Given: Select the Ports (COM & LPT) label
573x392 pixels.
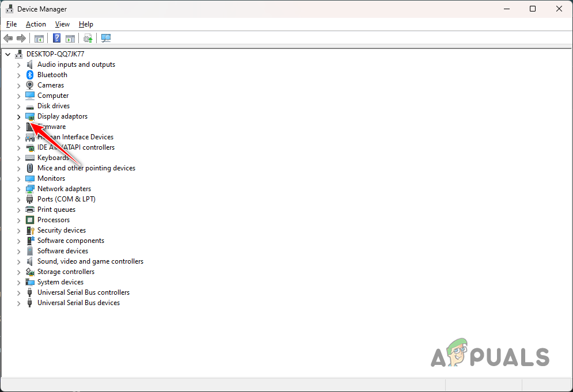Looking at the screenshot, I should [x=66, y=199].
